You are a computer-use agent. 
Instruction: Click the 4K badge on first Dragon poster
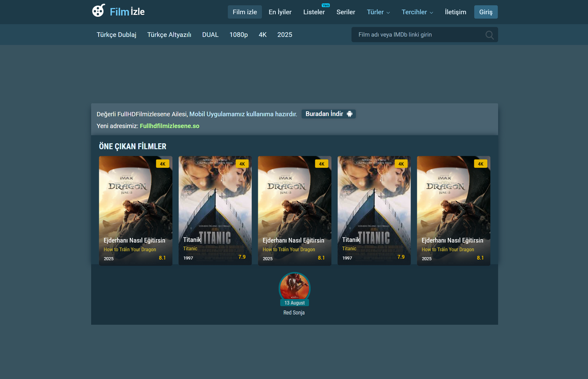pyautogui.click(x=163, y=163)
